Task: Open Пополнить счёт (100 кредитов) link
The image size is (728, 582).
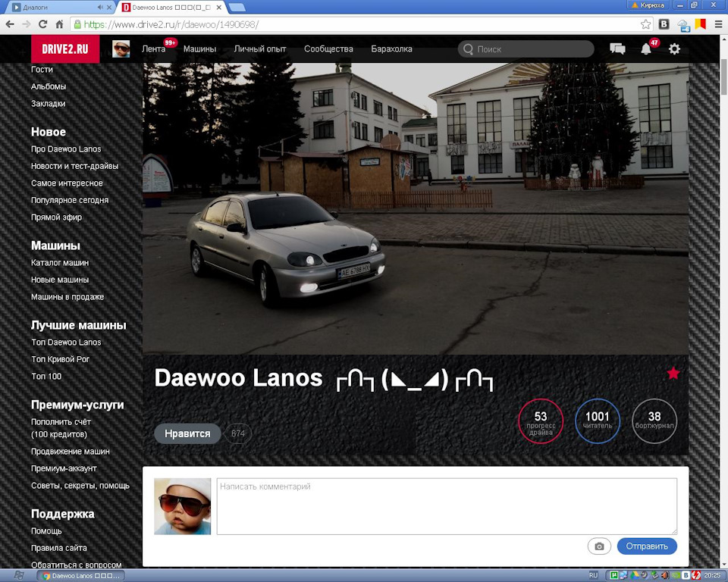Action: point(61,428)
